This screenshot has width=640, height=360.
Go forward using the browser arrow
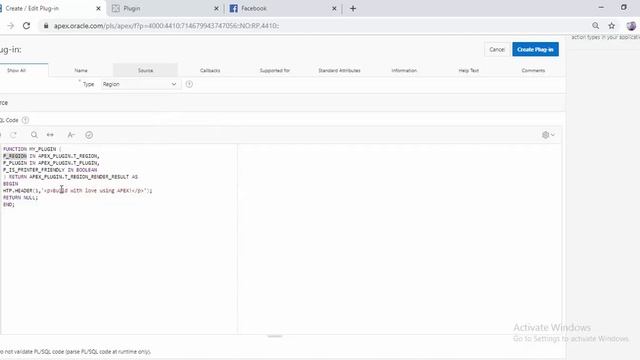11,26
